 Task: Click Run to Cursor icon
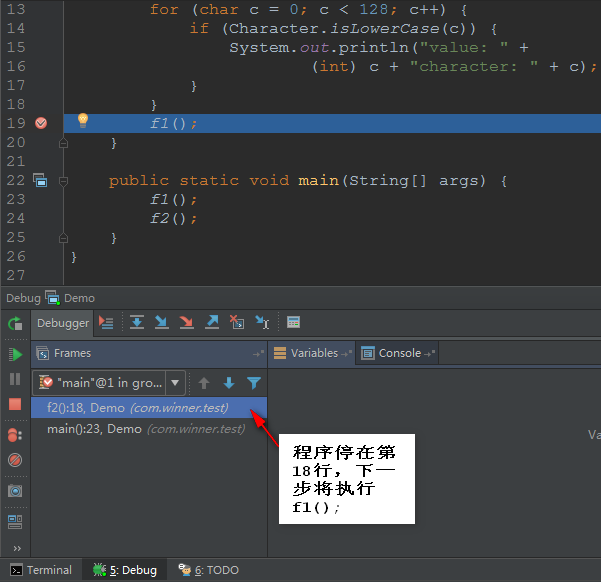(262, 322)
